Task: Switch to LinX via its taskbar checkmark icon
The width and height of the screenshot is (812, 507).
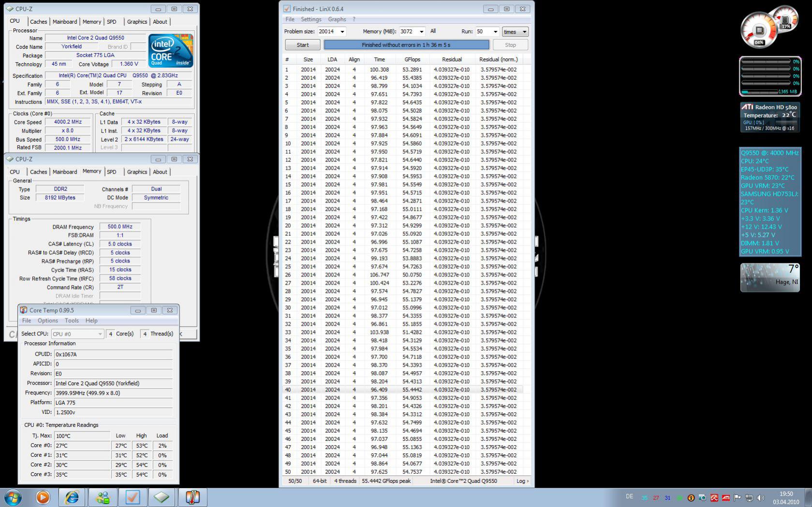Action: coord(133,497)
